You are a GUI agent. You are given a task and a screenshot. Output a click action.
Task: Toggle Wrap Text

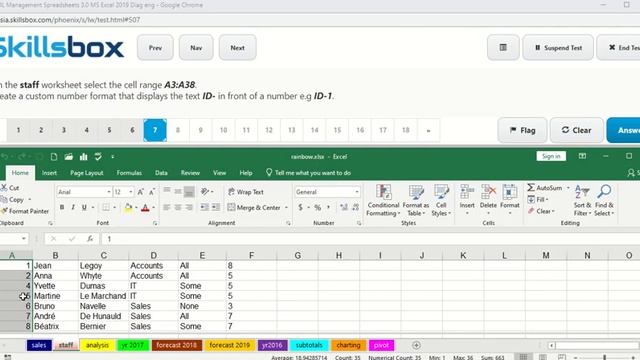point(246,192)
